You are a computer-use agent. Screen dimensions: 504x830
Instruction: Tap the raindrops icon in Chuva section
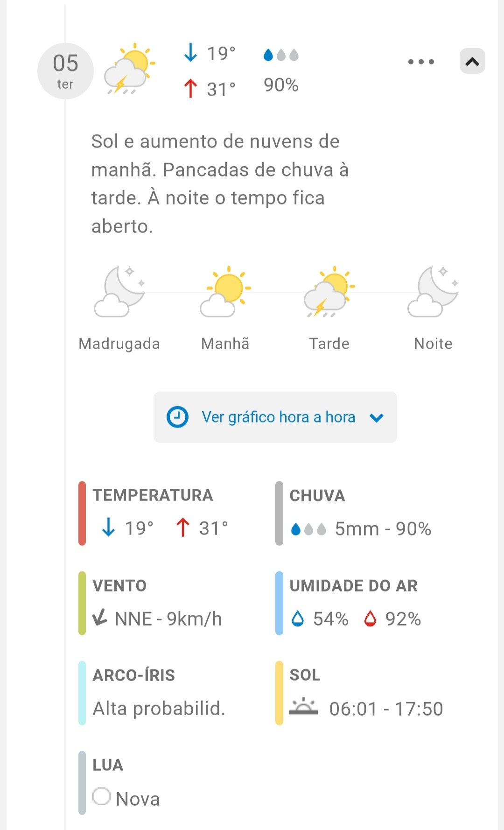tap(308, 529)
